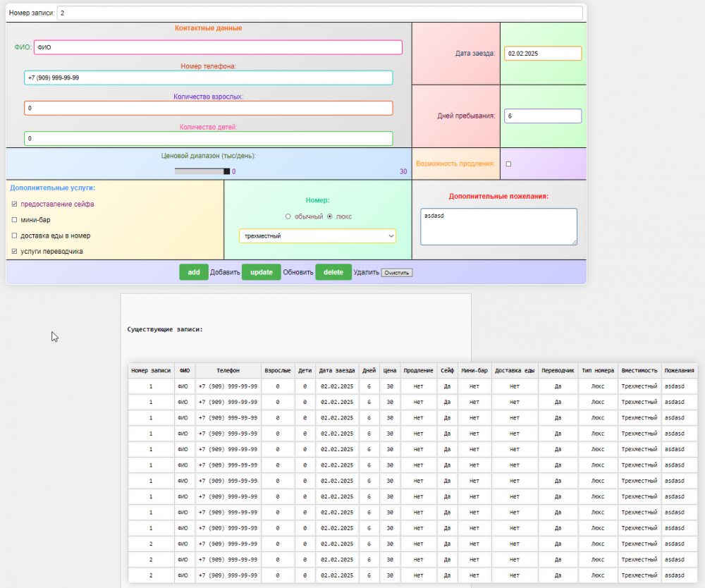This screenshot has width=705, height=588.
Task: Enable the мини-бар checkbox
Action: (15, 220)
